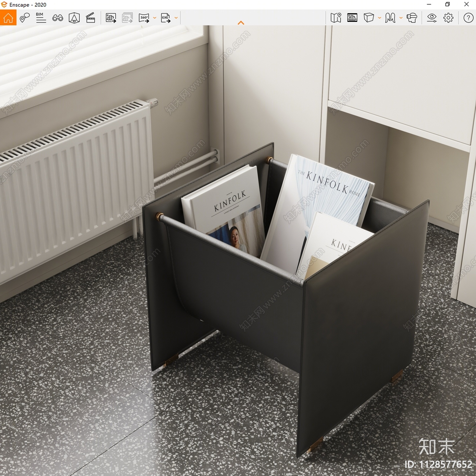Open the Video Editor clapperboard icon
Screen dimensions: 476x476
coord(90,18)
